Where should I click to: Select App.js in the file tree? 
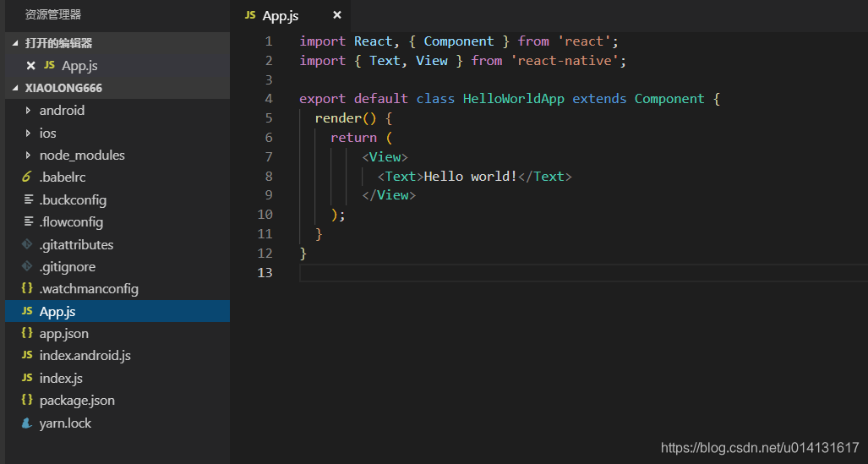pyautogui.click(x=117, y=311)
